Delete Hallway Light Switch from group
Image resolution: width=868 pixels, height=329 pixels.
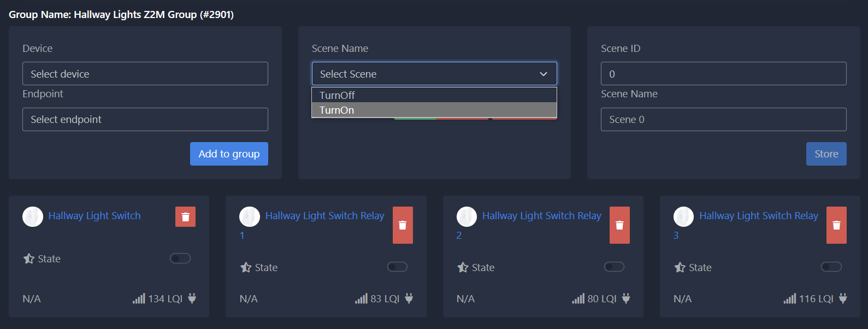[185, 216]
